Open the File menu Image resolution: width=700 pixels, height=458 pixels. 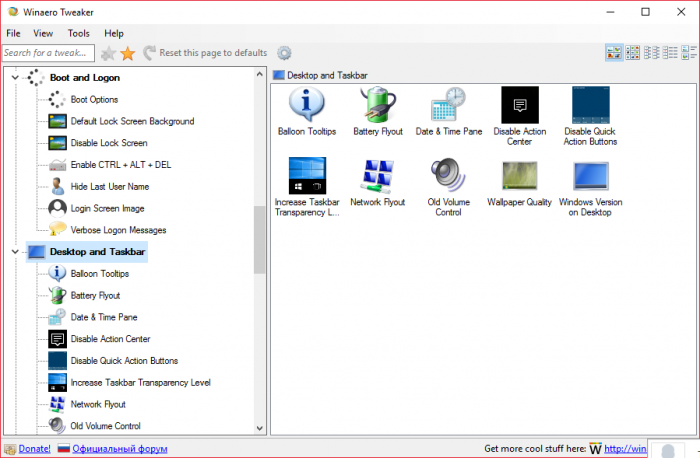(x=13, y=33)
